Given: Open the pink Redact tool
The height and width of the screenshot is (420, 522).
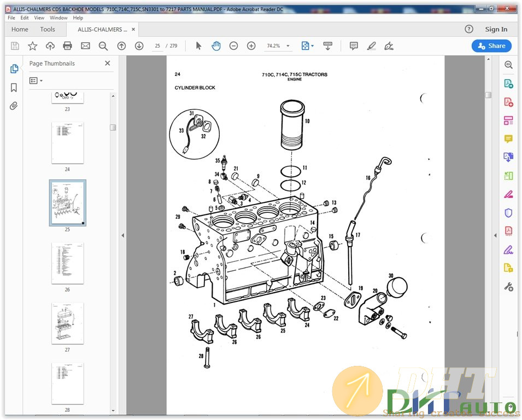Looking at the screenshot, I should pos(508,194).
